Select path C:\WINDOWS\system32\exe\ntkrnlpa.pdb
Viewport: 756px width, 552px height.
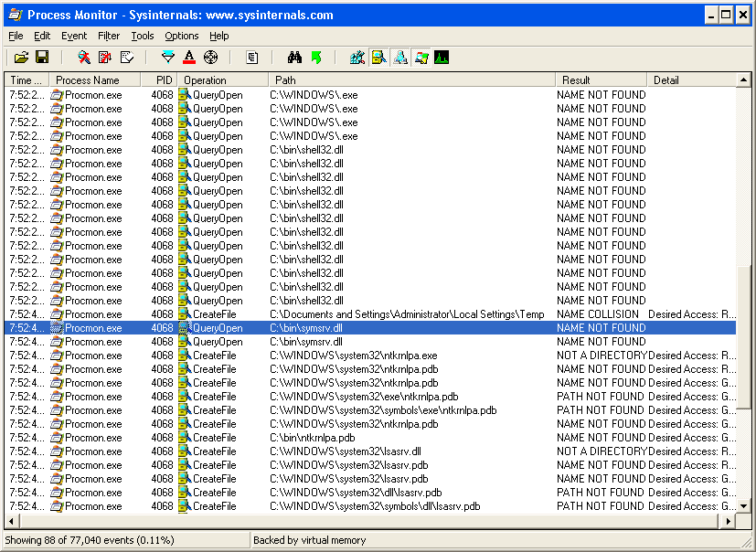[364, 397]
